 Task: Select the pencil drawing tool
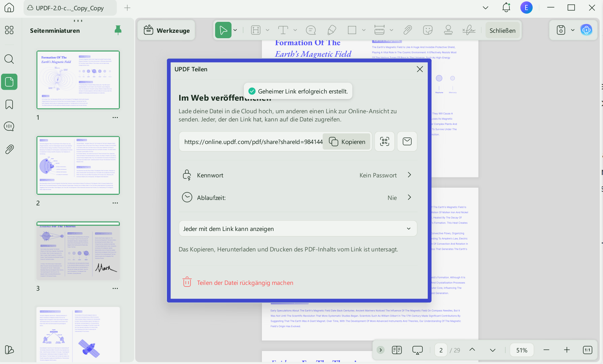332,30
